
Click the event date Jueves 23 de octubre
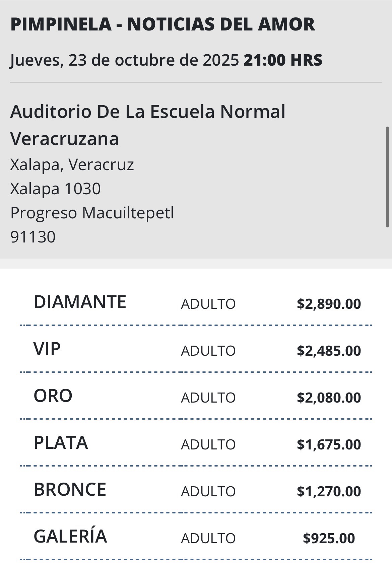[x=124, y=60]
